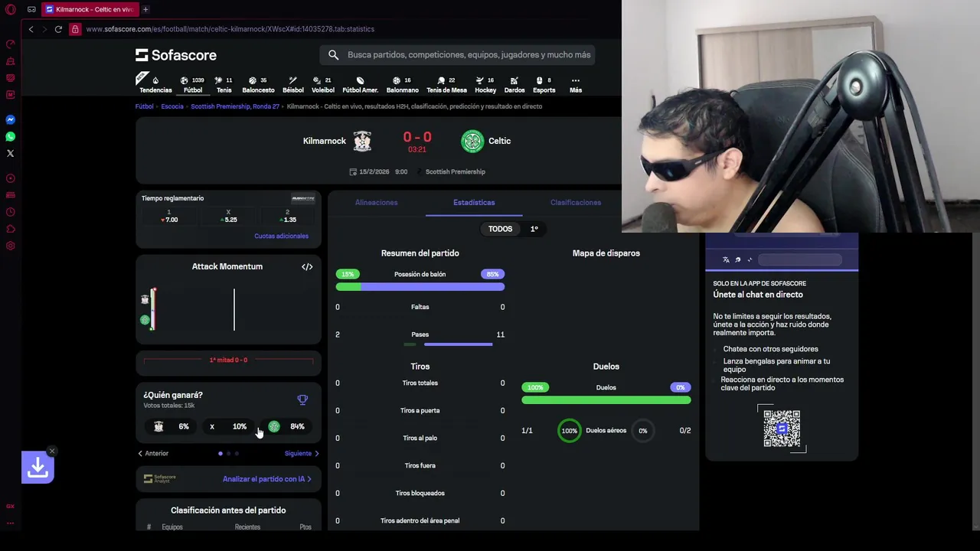Select Tendencias in sports navigation

155,85
